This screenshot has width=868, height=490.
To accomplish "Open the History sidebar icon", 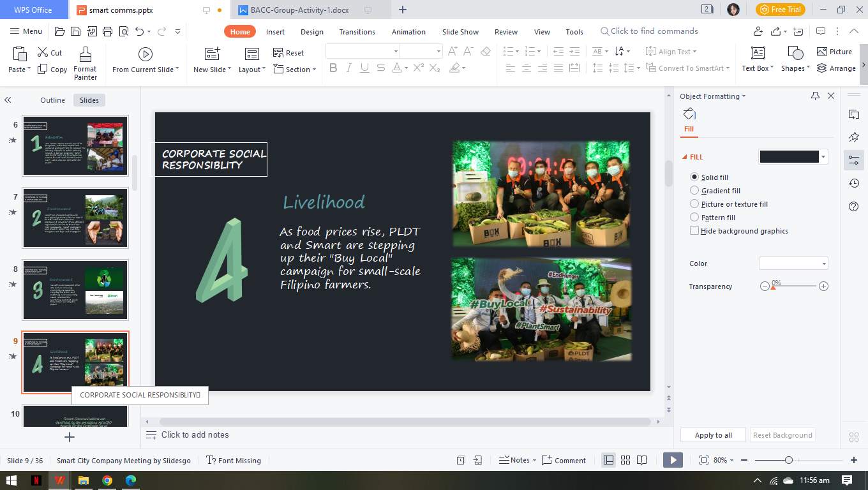I will [854, 183].
